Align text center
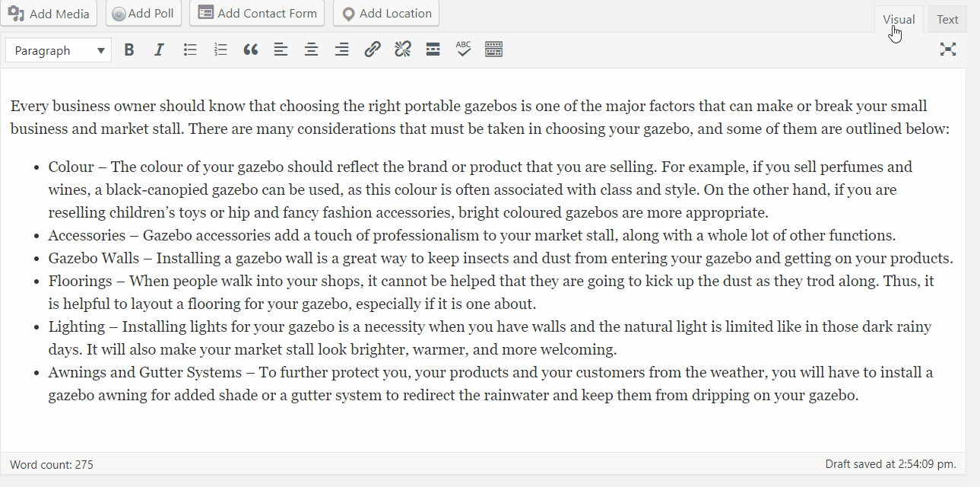Viewport: 980px width, 487px height. [x=312, y=50]
